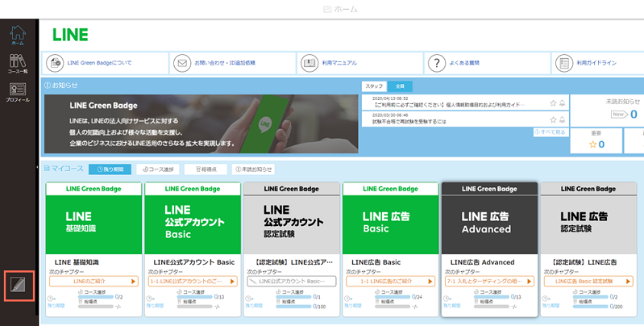This screenshot has width=644, height=326.
Task: Open the 利用ガイドライン link
Action: point(596,63)
